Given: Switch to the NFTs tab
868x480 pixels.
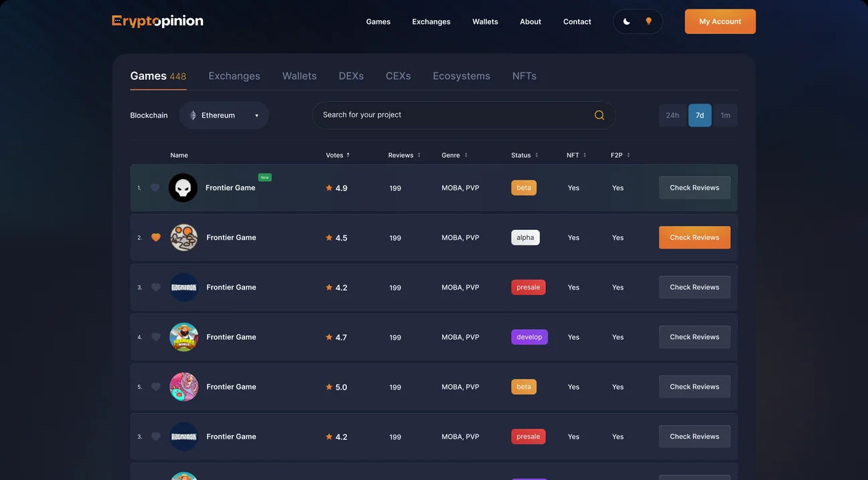Looking at the screenshot, I should pyautogui.click(x=524, y=76).
